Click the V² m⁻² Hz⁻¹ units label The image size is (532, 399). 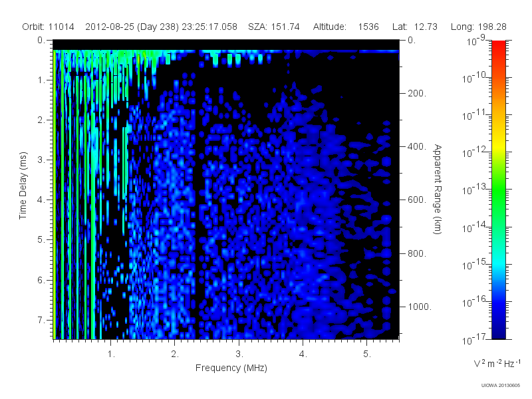tap(497, 363)
